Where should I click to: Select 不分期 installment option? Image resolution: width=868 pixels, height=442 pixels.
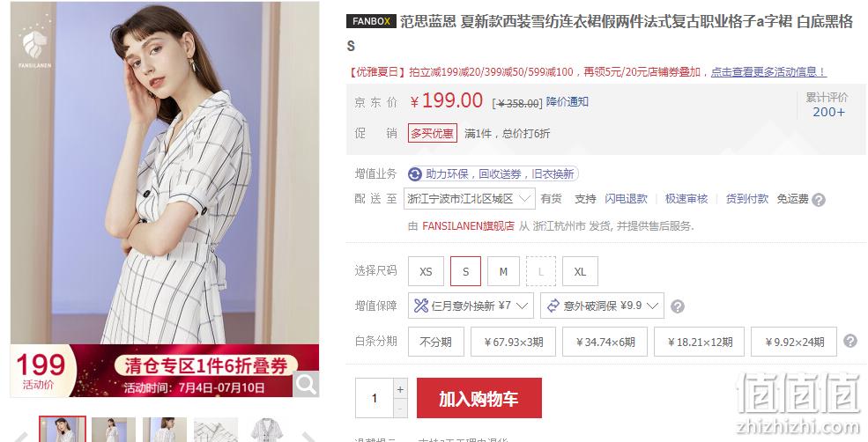pyautogui.click(x=435, y=342)
